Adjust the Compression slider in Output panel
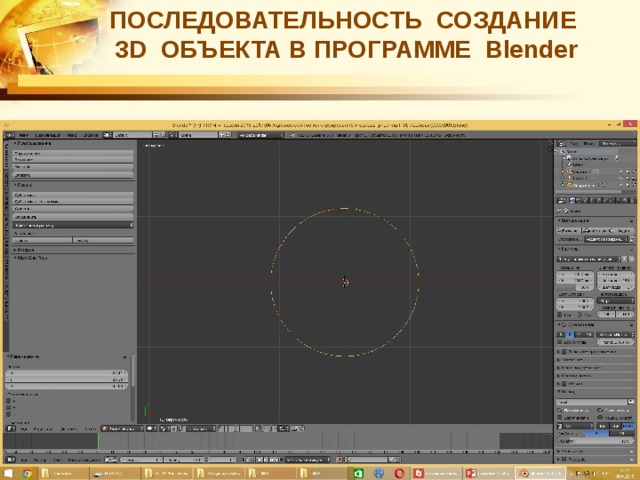This screenshot has width=640, height=480. (596, 441)
